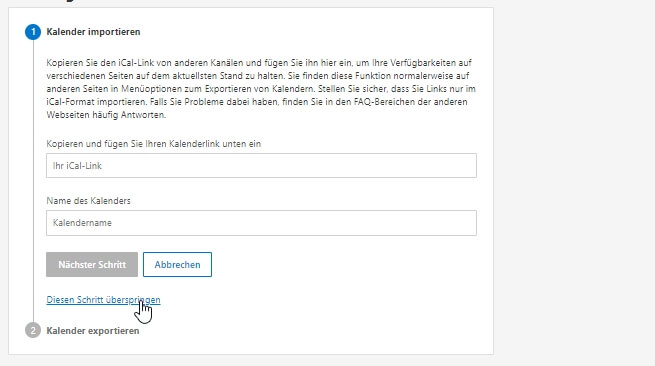Cancel with the Abbrechen button
This screenshot has width=655, height=366.
pos(177,264)
